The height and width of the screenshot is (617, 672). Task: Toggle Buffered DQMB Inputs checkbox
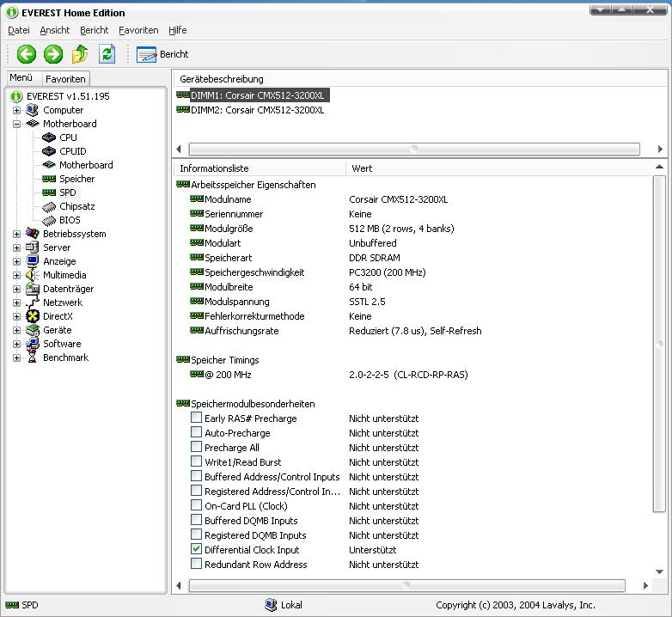pyautogui.click(x=196, y=520)
